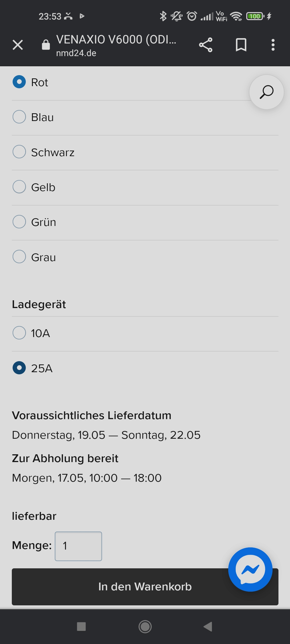Screen dimensions: 290x644
Task: Tap the floating search magnifier button
Action: [266, 92]
